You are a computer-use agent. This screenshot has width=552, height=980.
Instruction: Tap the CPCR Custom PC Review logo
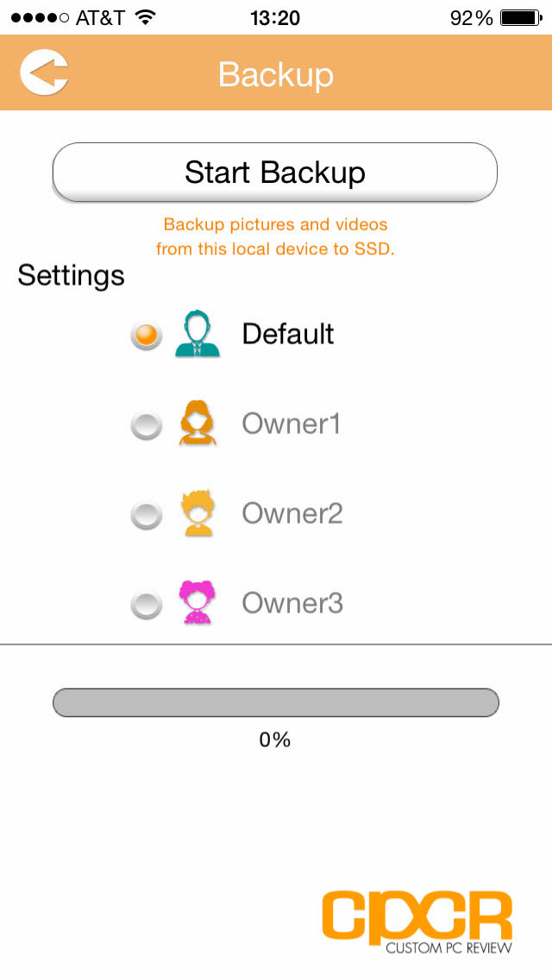click(417, 921)
